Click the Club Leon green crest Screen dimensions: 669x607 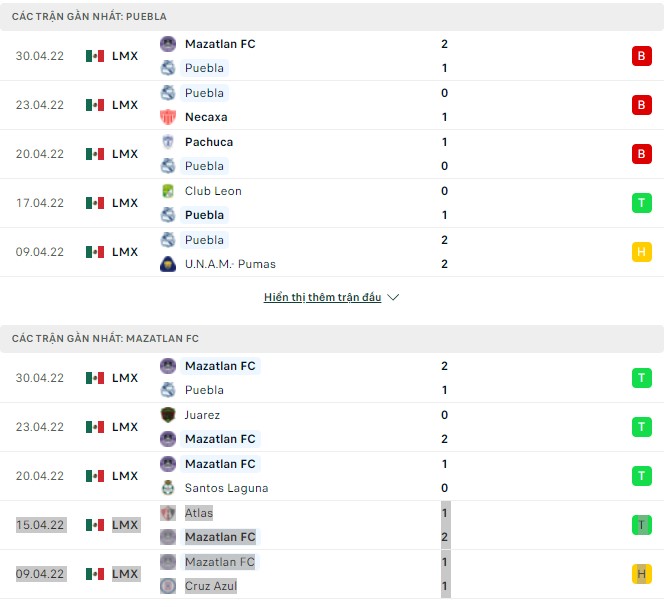[168, 191]
